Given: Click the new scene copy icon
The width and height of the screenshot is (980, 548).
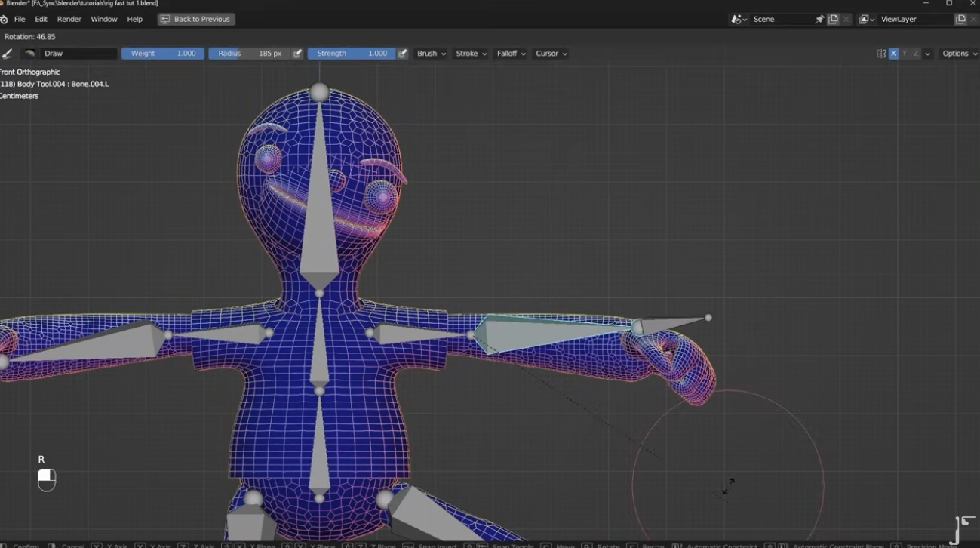Looking at the screenshot, I should (x=833, y=19).
